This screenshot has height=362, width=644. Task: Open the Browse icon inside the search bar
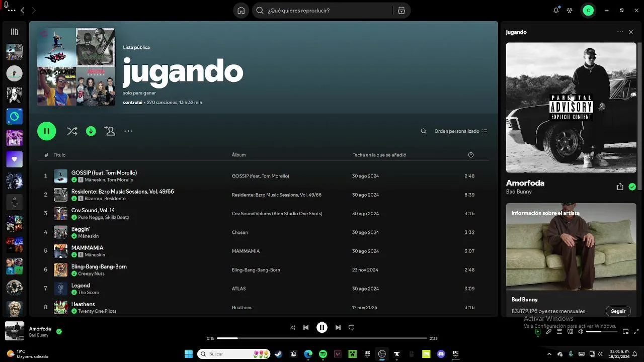(401, 11)
